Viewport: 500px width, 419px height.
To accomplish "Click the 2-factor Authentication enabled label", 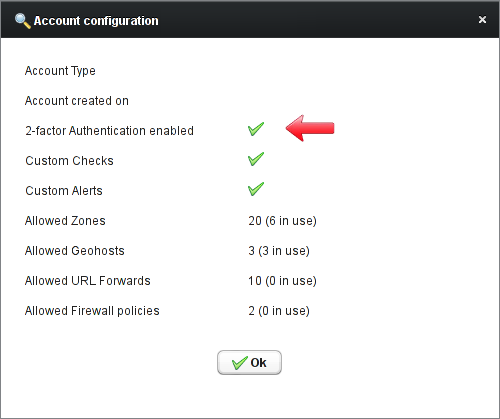I will tap(109, 131).
